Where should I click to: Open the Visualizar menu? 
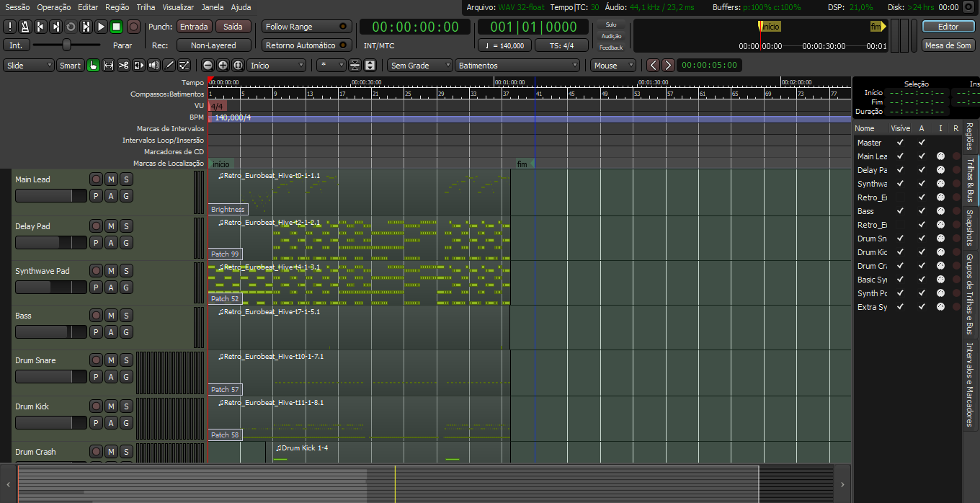[x=178, y=7]
